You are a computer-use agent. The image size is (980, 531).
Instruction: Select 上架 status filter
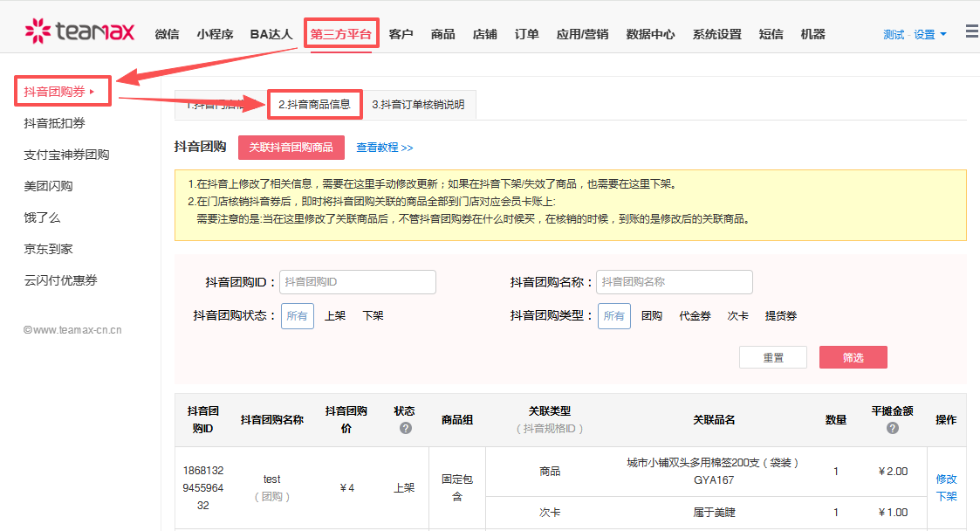click(x=335, y=316)
